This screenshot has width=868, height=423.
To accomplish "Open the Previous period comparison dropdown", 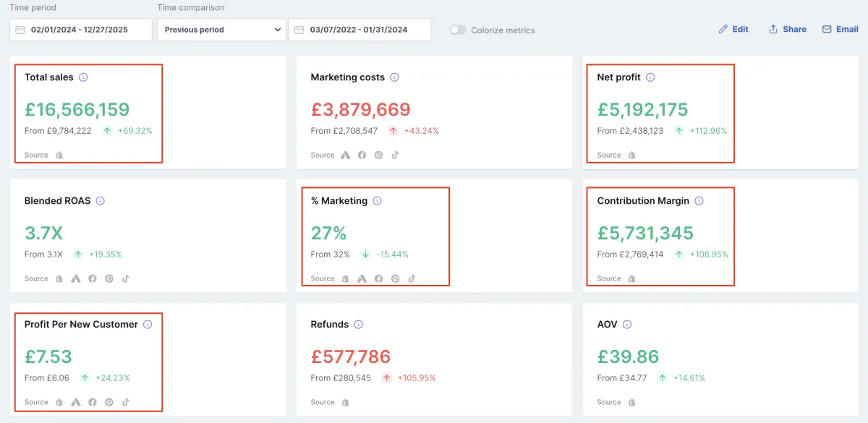I will point(222,30).
